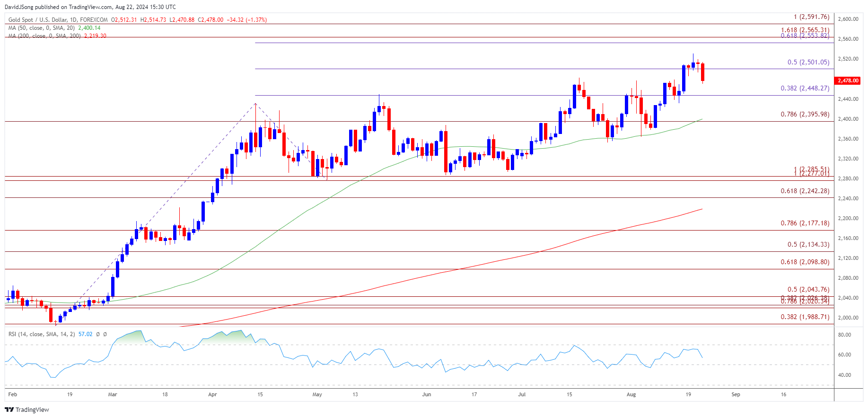The width and height of the screenshot is (868, 418).
Task: Click the open price value O2,512.31
Action: [x=124, y=20]
